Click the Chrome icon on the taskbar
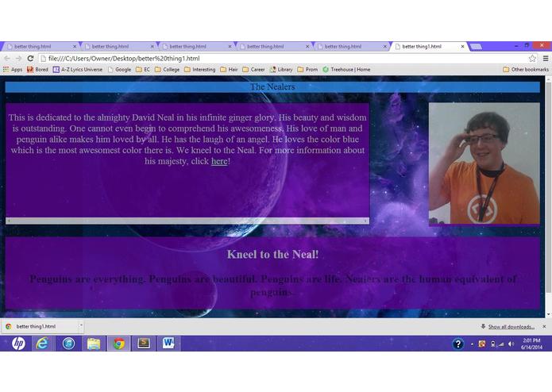552x392 pixels. point(119,343)
